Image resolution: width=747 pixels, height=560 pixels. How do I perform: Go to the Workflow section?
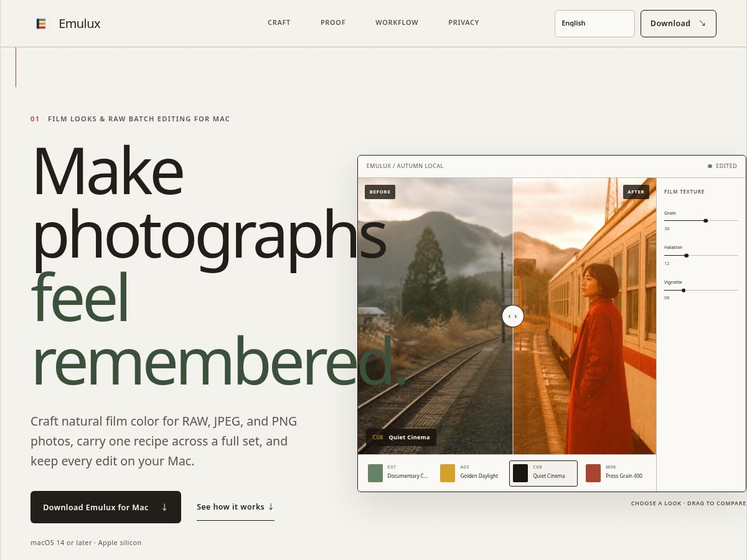coord(397,22)
